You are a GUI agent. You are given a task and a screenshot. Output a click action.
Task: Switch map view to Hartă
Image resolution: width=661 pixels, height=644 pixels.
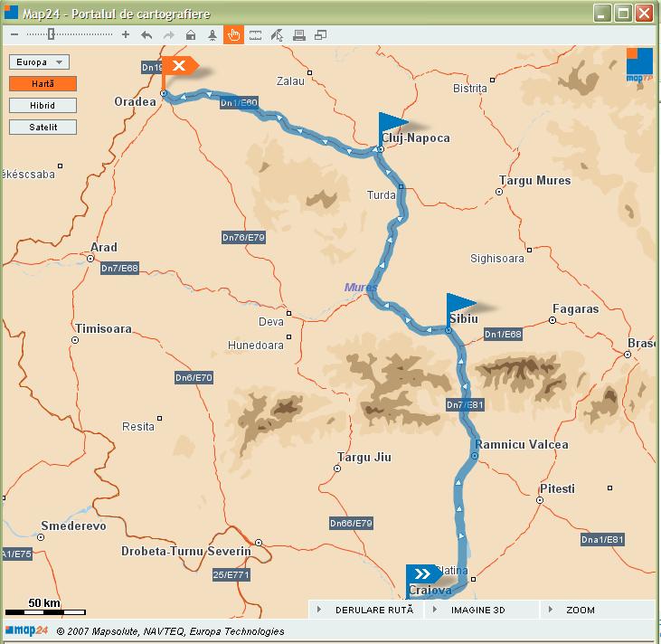[42, 84]
